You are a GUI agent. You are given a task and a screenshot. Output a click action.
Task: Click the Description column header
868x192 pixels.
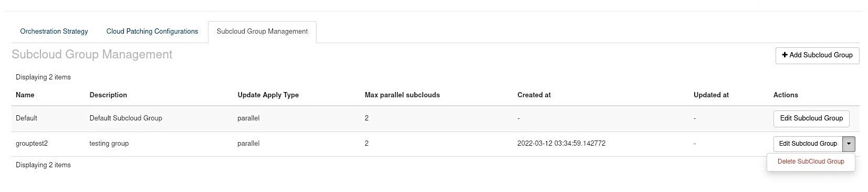click(x=108, y=95)
